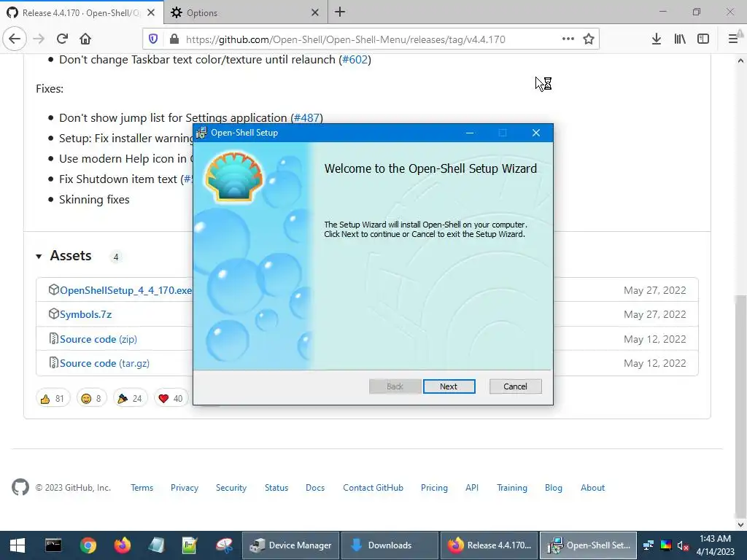747x560 pixels.
Task: Open Terms footer link
Action: 142,488
